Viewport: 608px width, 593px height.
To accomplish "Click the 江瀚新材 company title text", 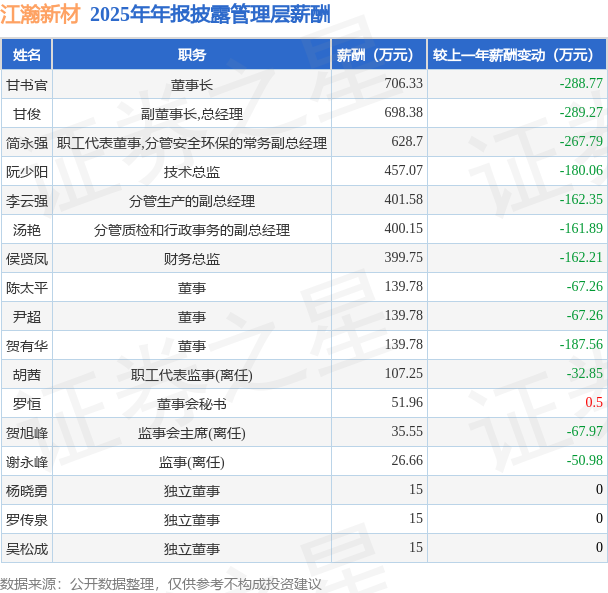I will tap(40, 15).
